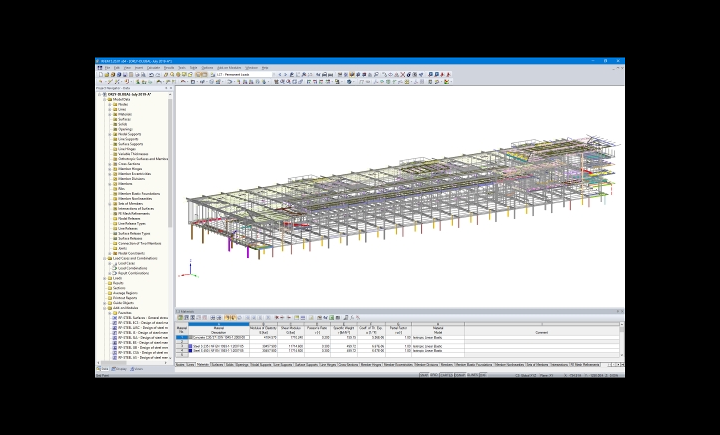Click color swatch of material row 3
Screen dimensions: 720x435
[x=191, y=346]
